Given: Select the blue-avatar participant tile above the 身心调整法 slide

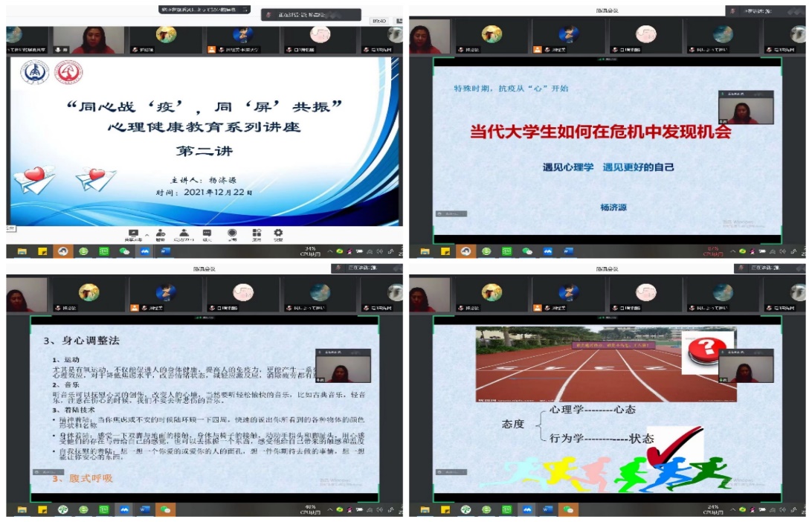Looking at the screenshot, I should pyautogui.click(x=166, y=294).
